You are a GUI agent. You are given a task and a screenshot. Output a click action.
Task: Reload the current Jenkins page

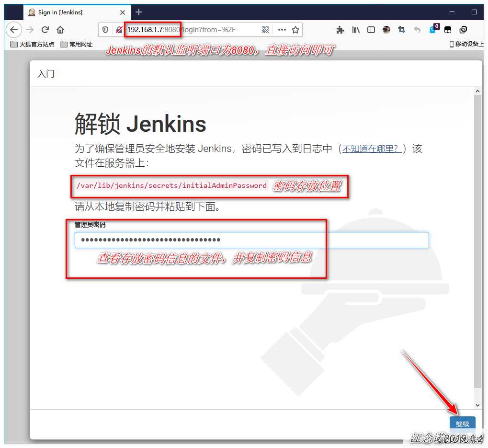point(45,30)
